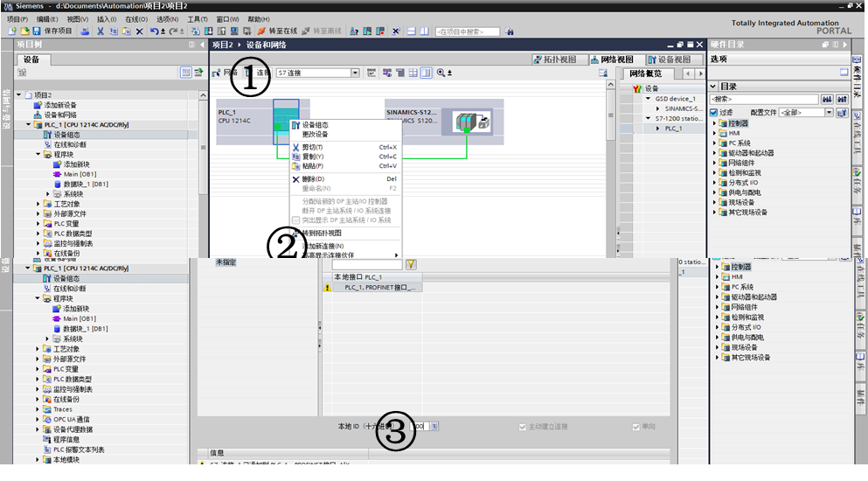868x481 pixels.
Task: Click the copy icon in main toolbar
Action: tap(114, 31)
